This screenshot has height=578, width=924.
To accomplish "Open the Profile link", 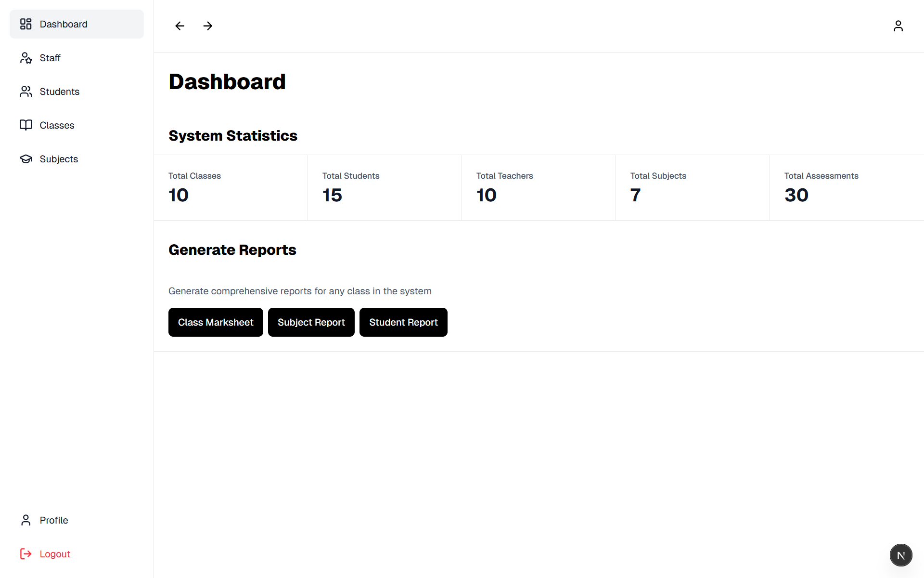I will click(x=77, y=520).
